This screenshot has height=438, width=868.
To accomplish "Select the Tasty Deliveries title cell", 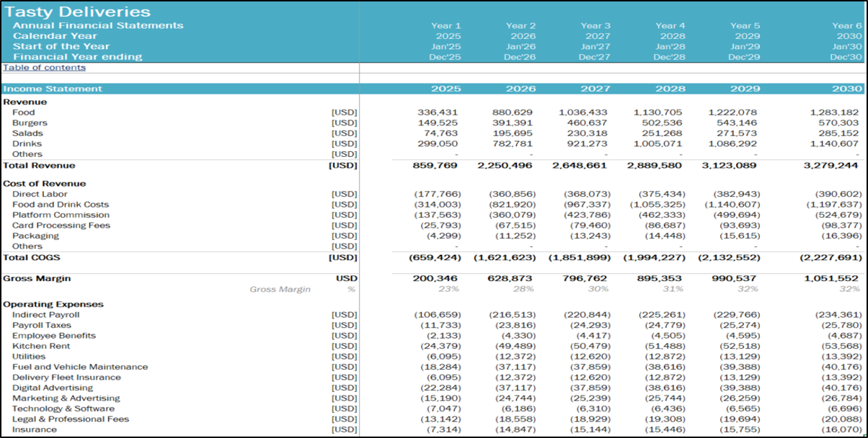I will click(78, 12).
